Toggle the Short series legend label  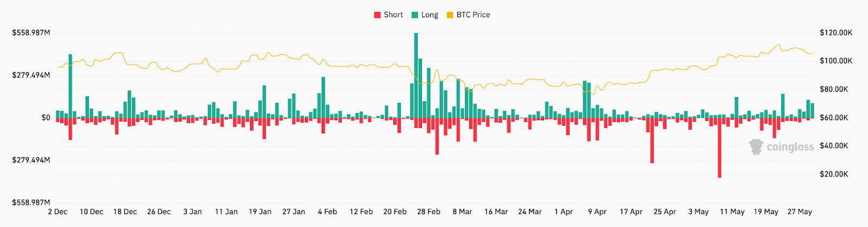tap(393, 15)
